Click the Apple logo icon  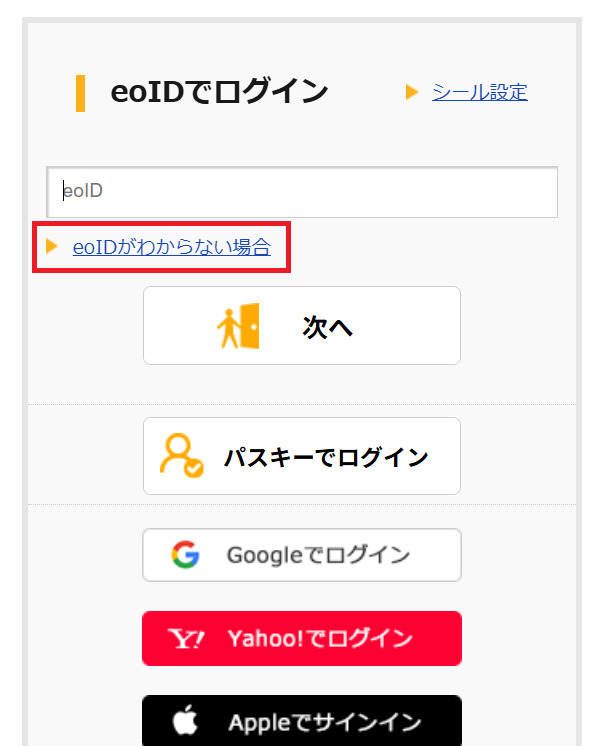185,720
